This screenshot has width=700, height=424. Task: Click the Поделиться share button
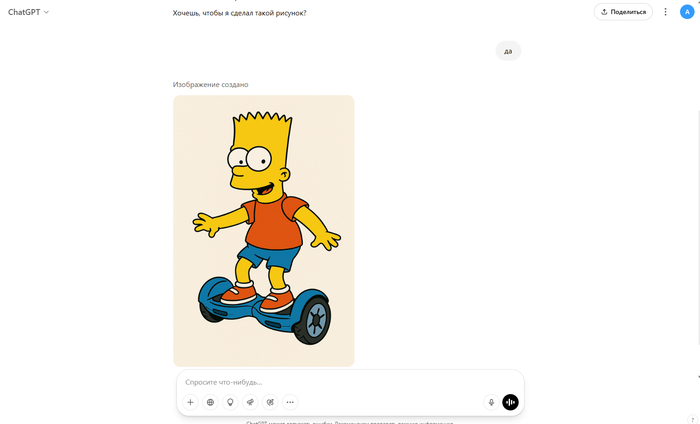click(x=623, y=12)
